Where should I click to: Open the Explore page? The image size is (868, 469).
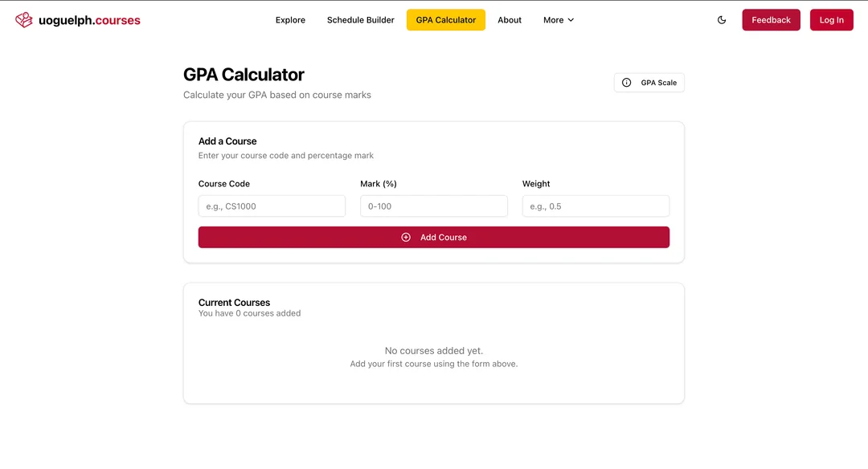point(290,20)
